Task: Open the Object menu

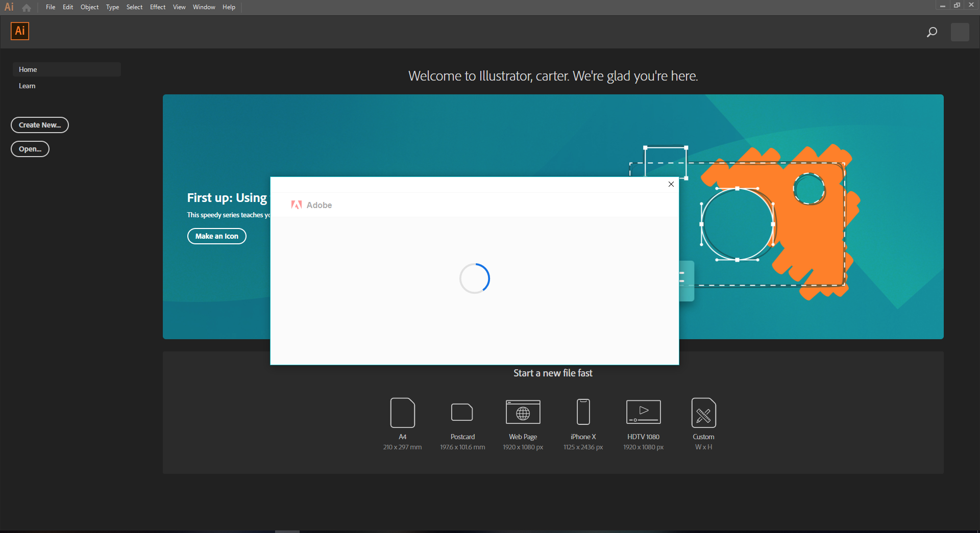Action: 89,7
